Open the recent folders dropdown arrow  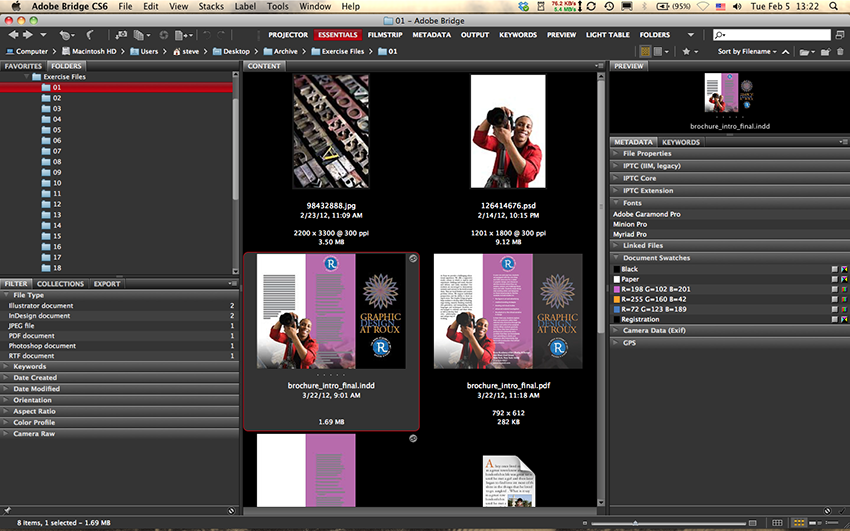click(43, 35)
